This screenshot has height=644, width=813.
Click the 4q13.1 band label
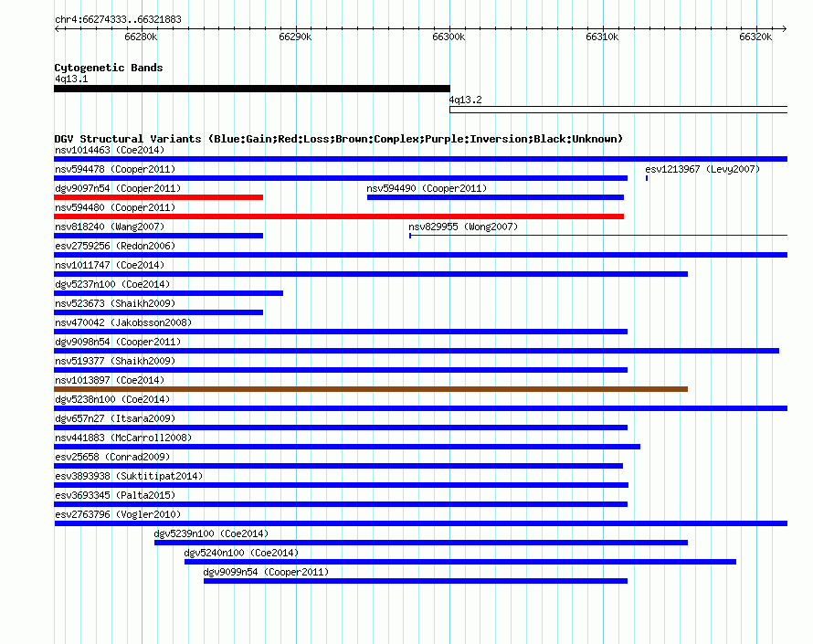(x=71, y=79)
